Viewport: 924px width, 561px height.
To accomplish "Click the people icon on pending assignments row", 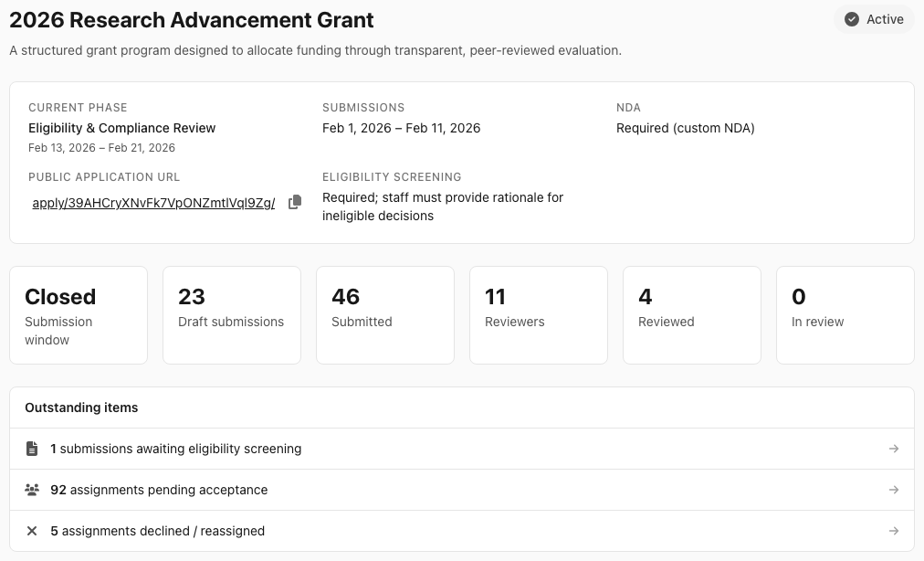I will pos(32,490).
